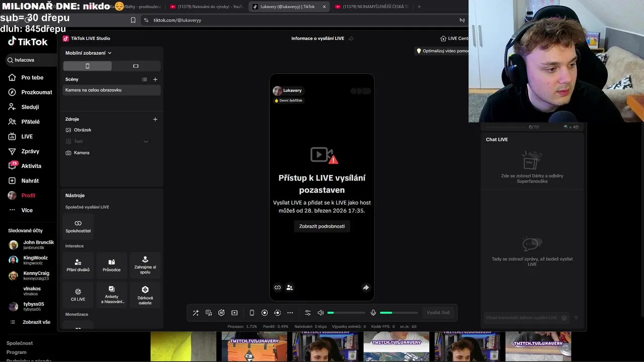Open Spoluhostitel tool

click(78, 226)
